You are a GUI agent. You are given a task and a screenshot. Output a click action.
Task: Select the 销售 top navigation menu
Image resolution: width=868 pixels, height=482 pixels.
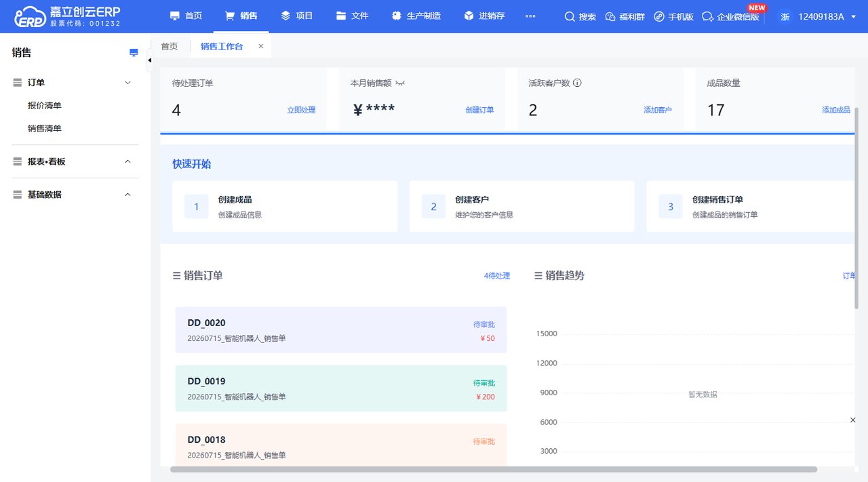241,16
